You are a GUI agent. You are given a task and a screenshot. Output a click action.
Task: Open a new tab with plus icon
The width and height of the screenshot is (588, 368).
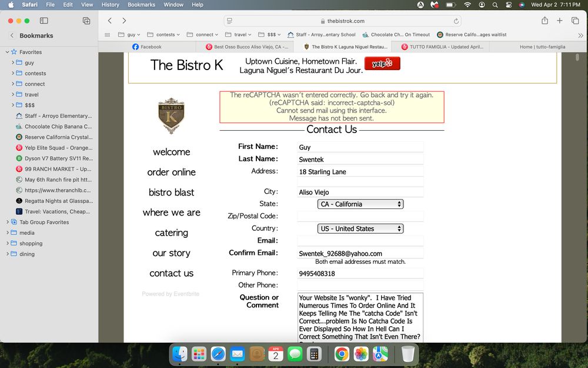559,21
